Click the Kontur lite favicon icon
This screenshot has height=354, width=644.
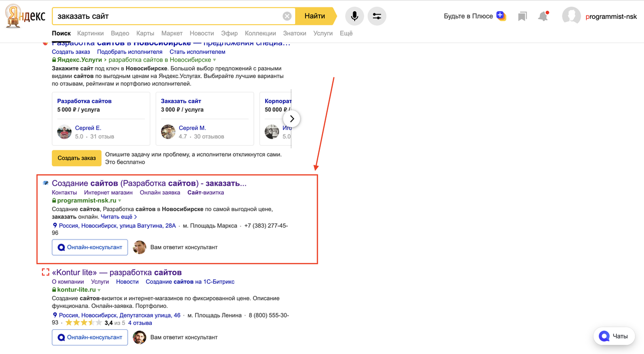tap(46, 272)
